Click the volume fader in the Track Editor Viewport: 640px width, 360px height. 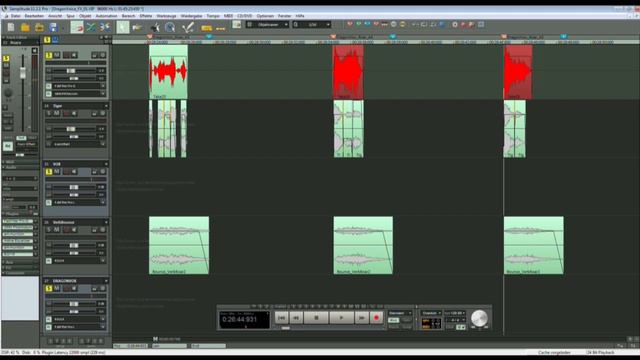tap(23, 73)
